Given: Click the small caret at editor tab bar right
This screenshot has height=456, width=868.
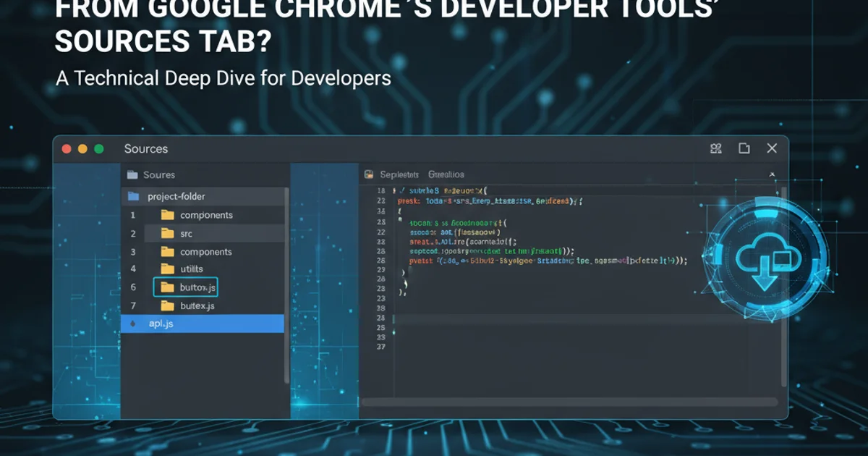Looking at the screenshot, I should click(x=772, y=174).
